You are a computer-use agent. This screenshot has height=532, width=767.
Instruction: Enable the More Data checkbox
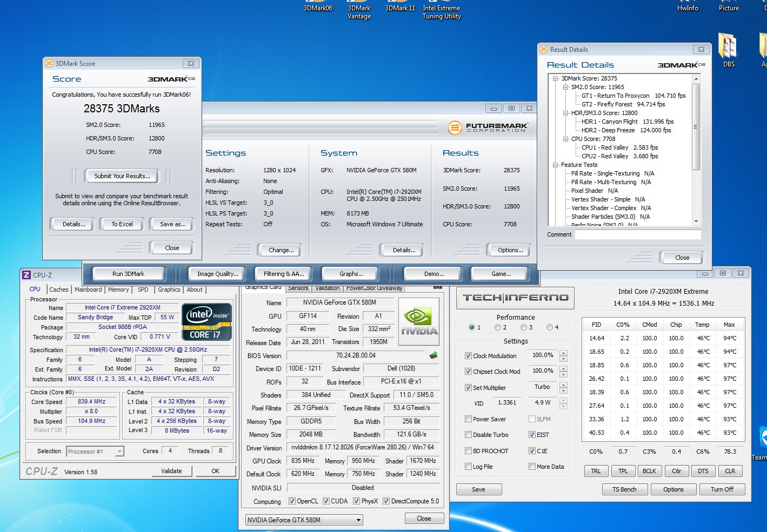click(x=532, y=467)
